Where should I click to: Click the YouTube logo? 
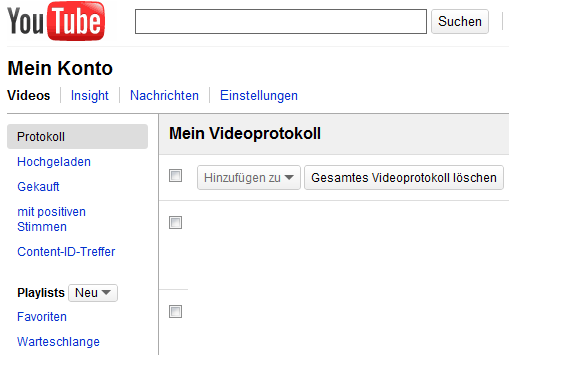56,21
